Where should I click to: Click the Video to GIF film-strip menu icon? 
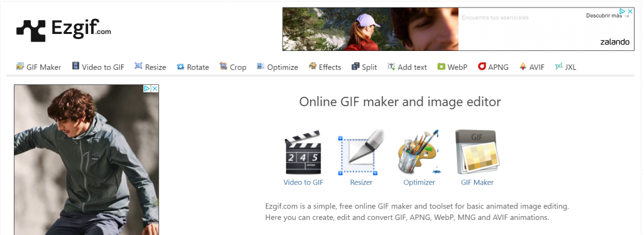pyautogui.click(x=75, y=66)
